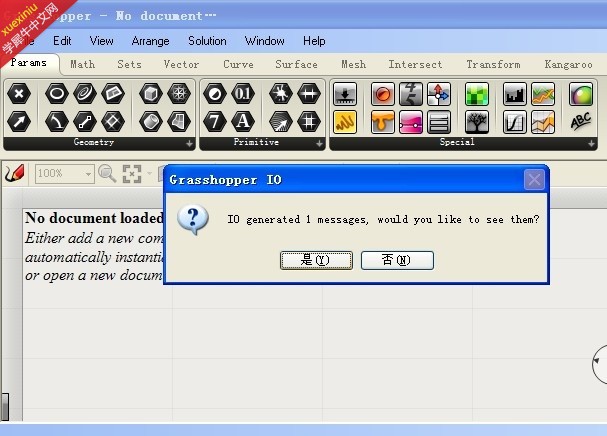607x436 pixels.
Task: Select the green and orange line graph icon
Action: [543, 94]
